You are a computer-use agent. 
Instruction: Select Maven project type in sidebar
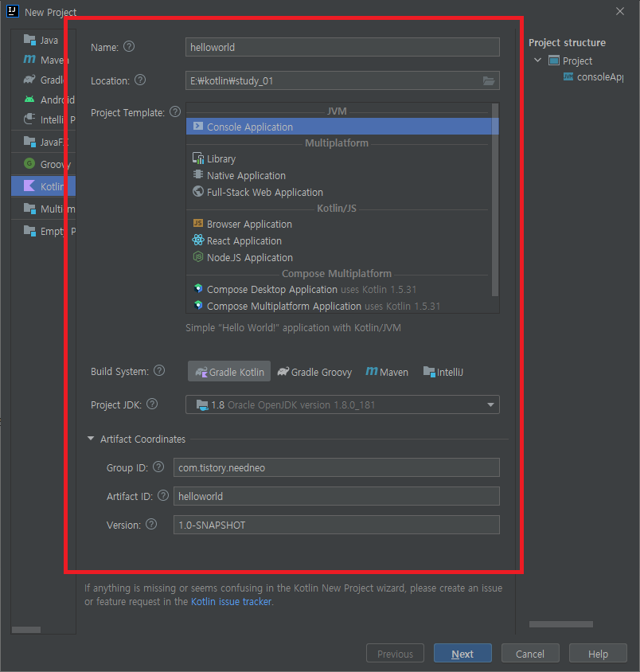pos(44,60)
